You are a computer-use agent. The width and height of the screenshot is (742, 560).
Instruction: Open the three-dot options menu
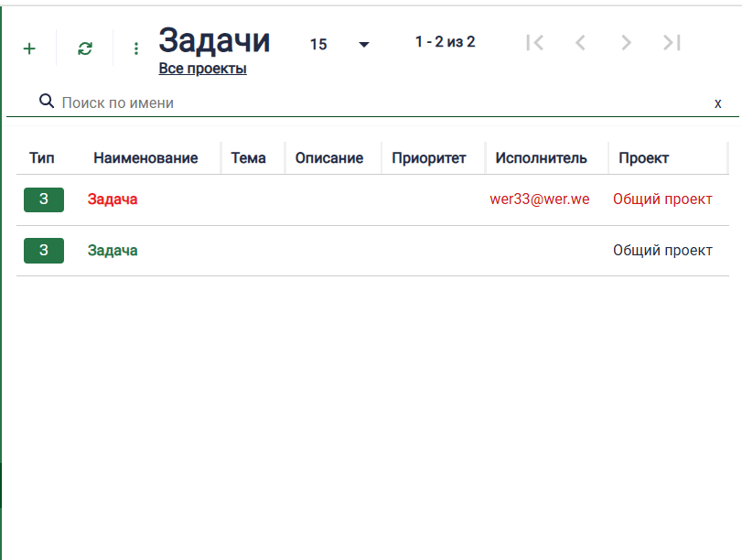[x=134, y=45]
